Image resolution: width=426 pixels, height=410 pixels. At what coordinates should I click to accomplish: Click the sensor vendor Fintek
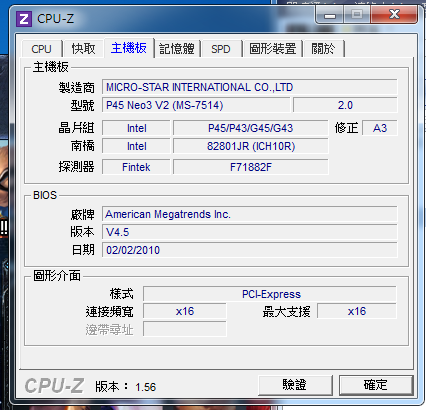pos(136,167)
